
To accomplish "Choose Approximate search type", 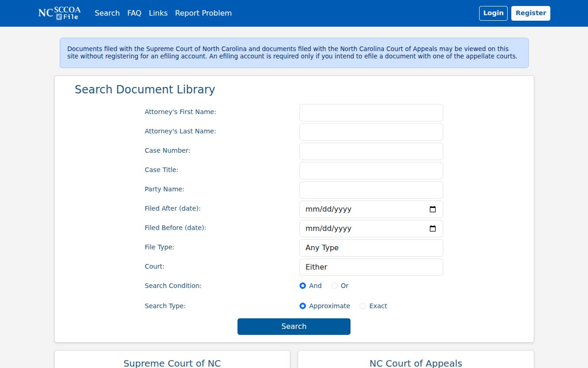I will [x=303, y=306].
